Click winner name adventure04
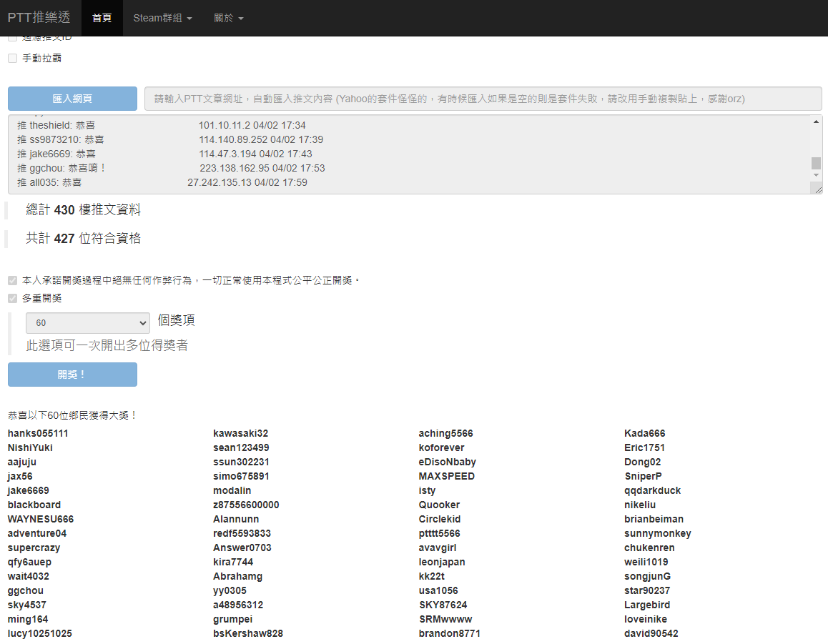Viewport: 828px width, 644px height. tap(37, 533)
